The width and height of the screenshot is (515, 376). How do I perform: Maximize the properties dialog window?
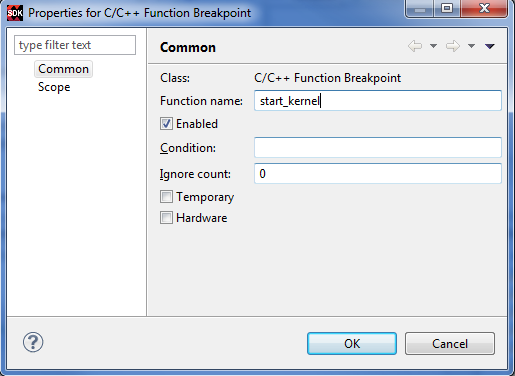[447, 8]
